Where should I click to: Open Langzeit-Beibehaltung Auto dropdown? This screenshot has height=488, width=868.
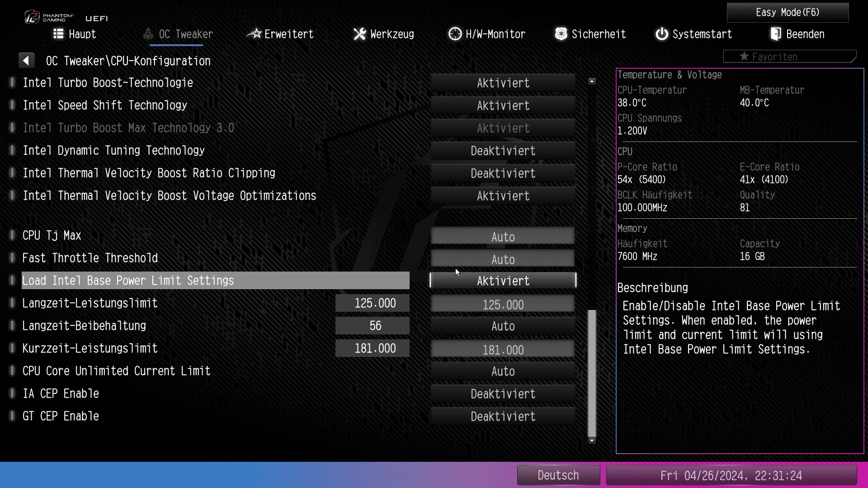point(503,326)
